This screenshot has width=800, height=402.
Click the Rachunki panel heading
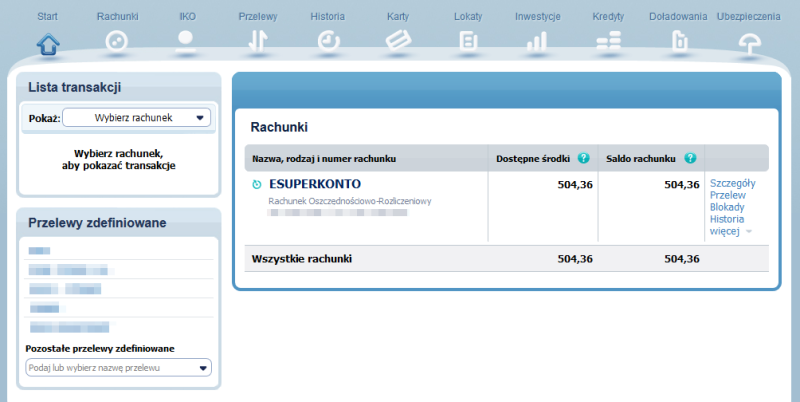pyautogui.click(x=279, y=127)
